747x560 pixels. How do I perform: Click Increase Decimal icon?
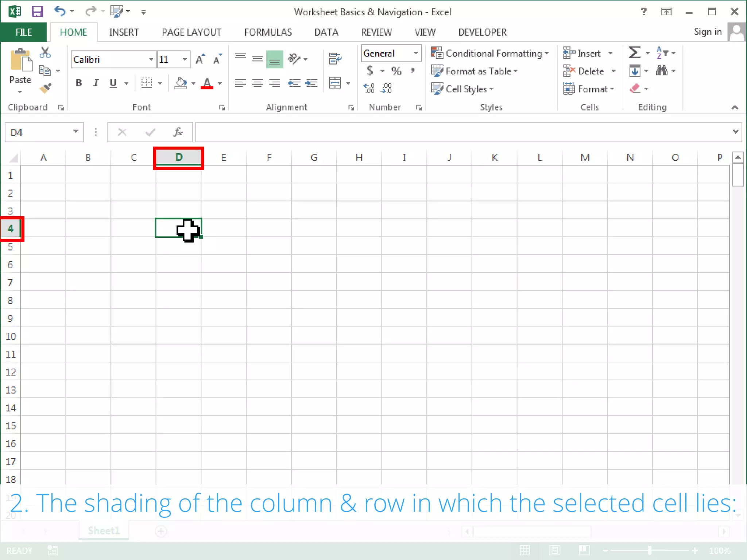(x=369, y=88)
